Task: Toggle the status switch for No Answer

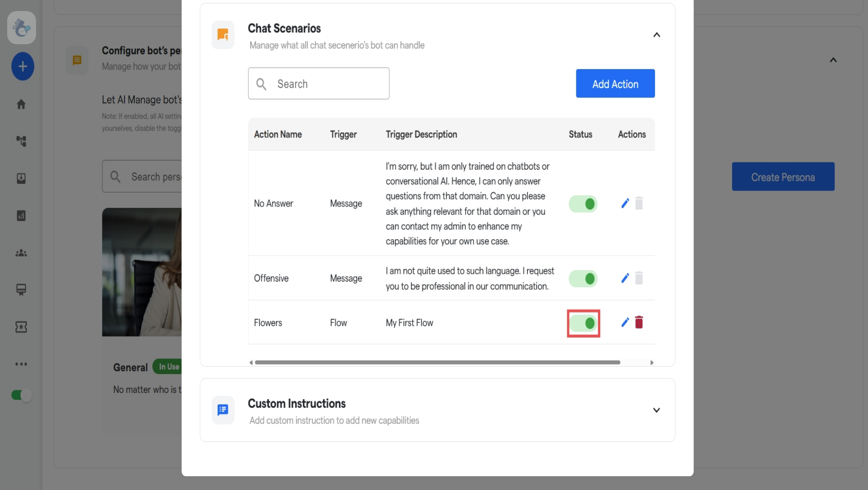Action: click(583, 203)
